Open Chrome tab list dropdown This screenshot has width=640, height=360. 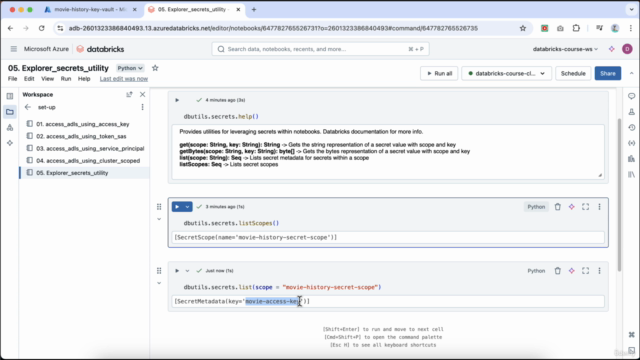point(631,9)
